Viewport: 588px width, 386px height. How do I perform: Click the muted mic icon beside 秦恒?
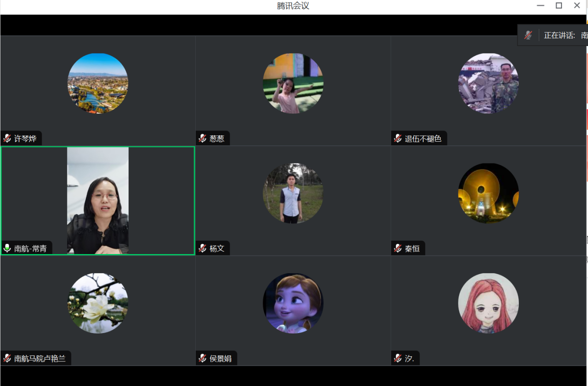398,249
